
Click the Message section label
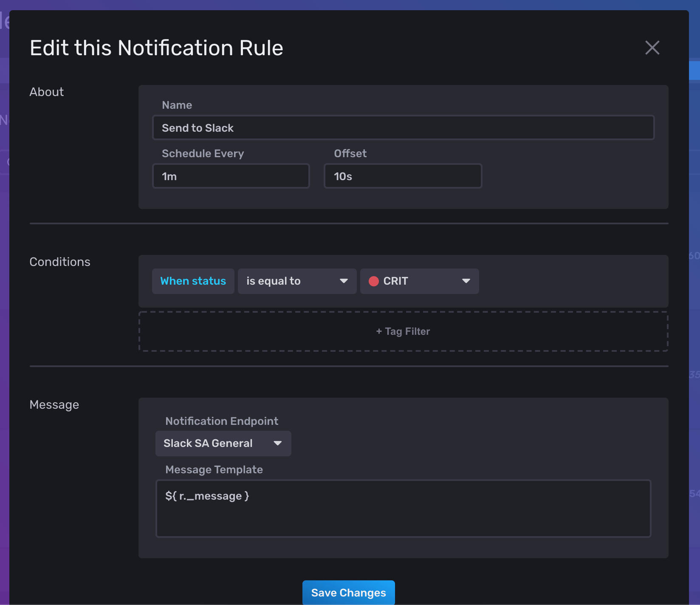[54, 404]
